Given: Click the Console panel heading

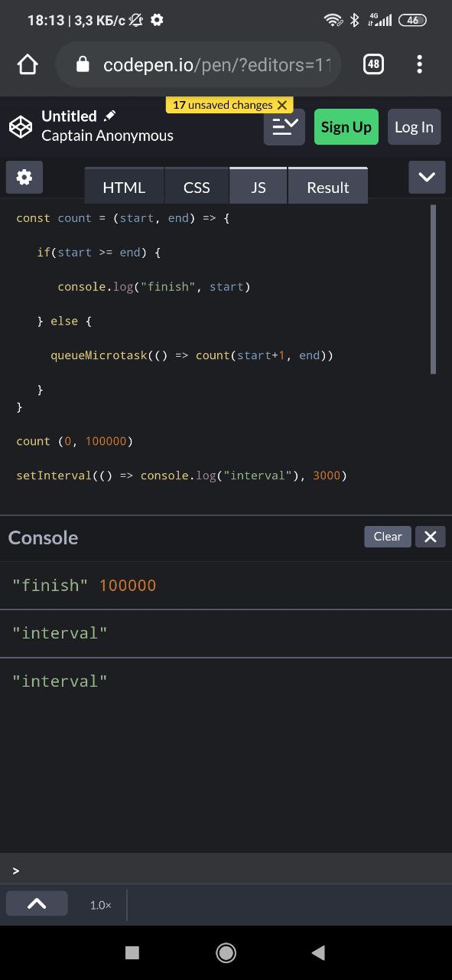Looking at the screenshot, I should [x=43, y=537].
